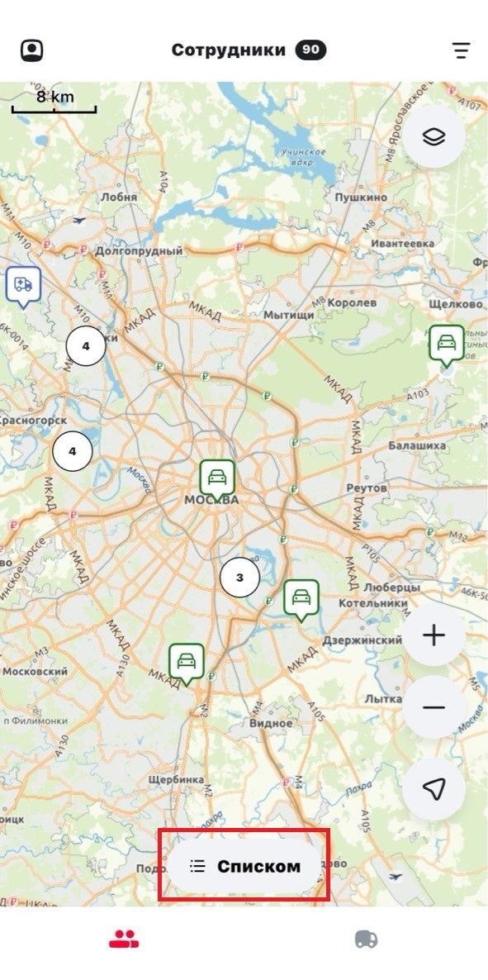Open the cluster of 4 near Красногорск
The image size is (488, 980).
click(73, 450)
